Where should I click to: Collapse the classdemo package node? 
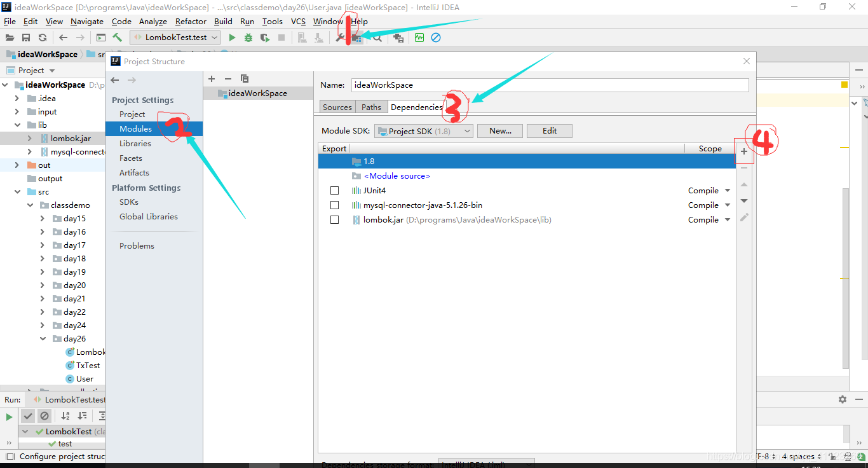pos(30,205)
